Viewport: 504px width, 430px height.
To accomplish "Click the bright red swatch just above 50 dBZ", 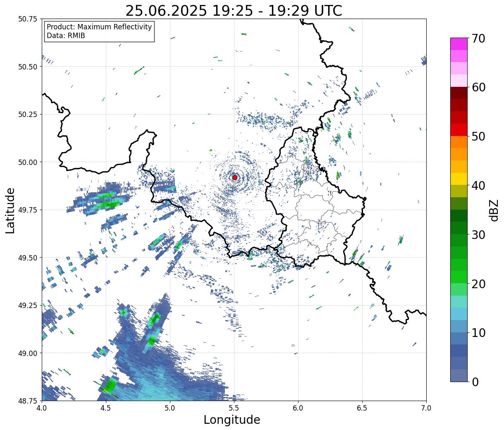I will point(459,130).
